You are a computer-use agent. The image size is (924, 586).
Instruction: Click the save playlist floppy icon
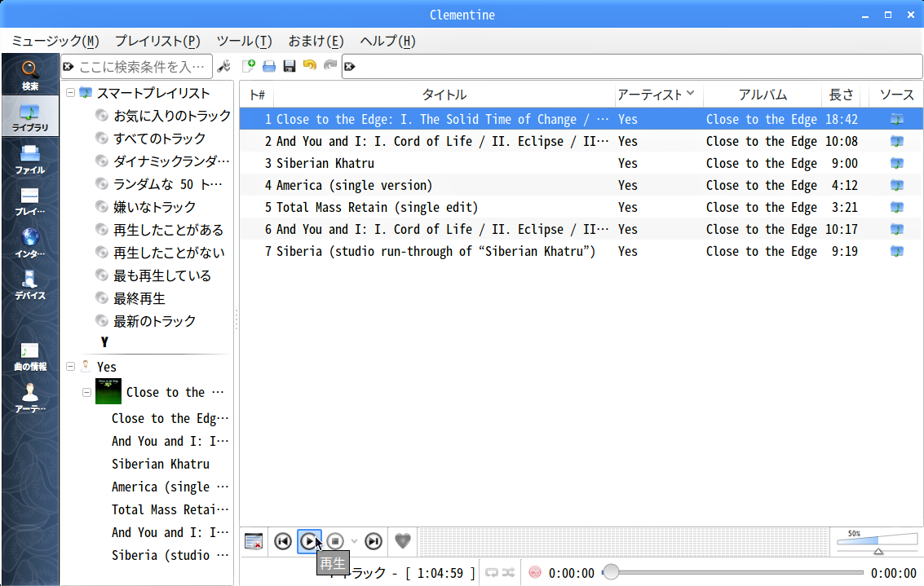click(x=290, y=66)
